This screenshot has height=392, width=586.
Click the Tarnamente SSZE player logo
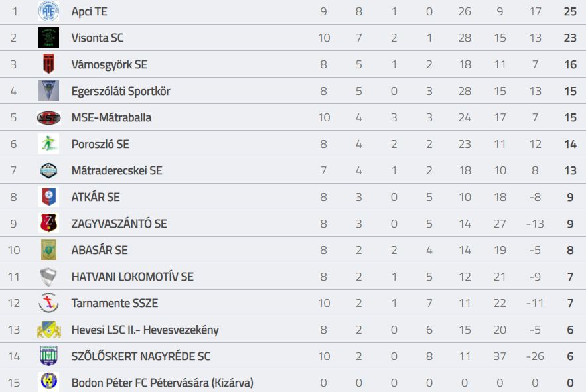coord(48,303)
